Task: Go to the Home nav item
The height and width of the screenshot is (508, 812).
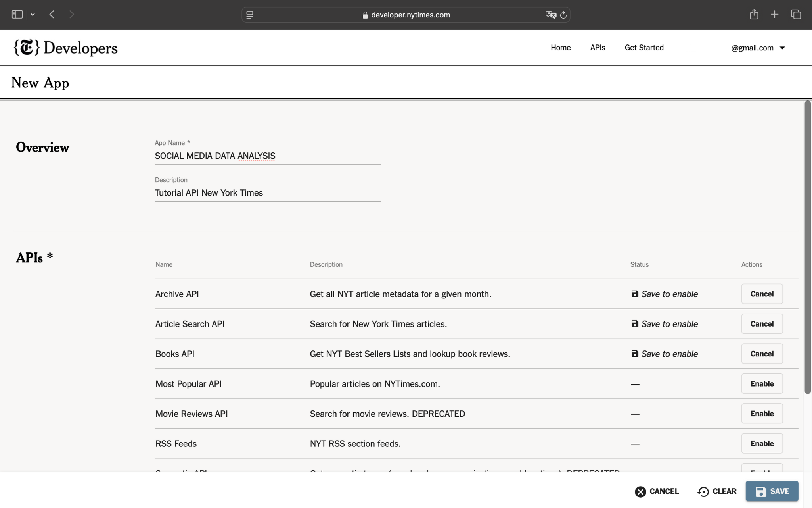Action: coord(561,48)
